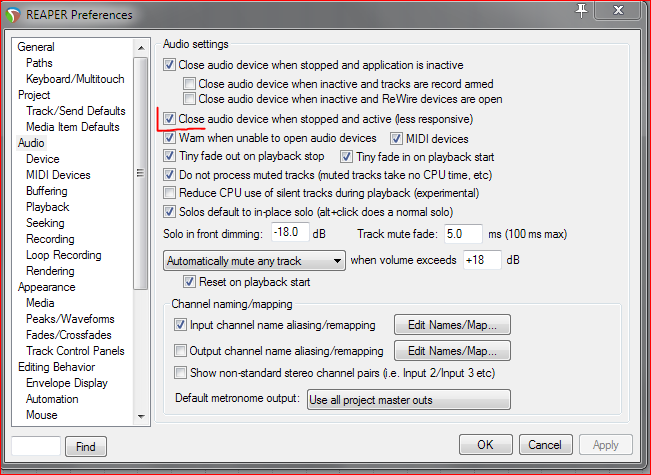
Task: Disable Tiny fade out on playback stop
Action: click(x=169, y=156)
